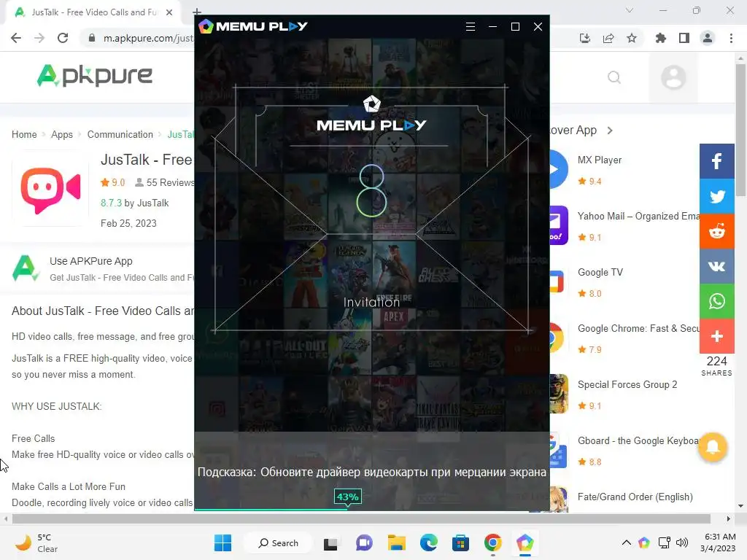747x560 pixels.
Task: Open the Chrome profile avatar
Action: pyautogui.click(x=708, y=38)
